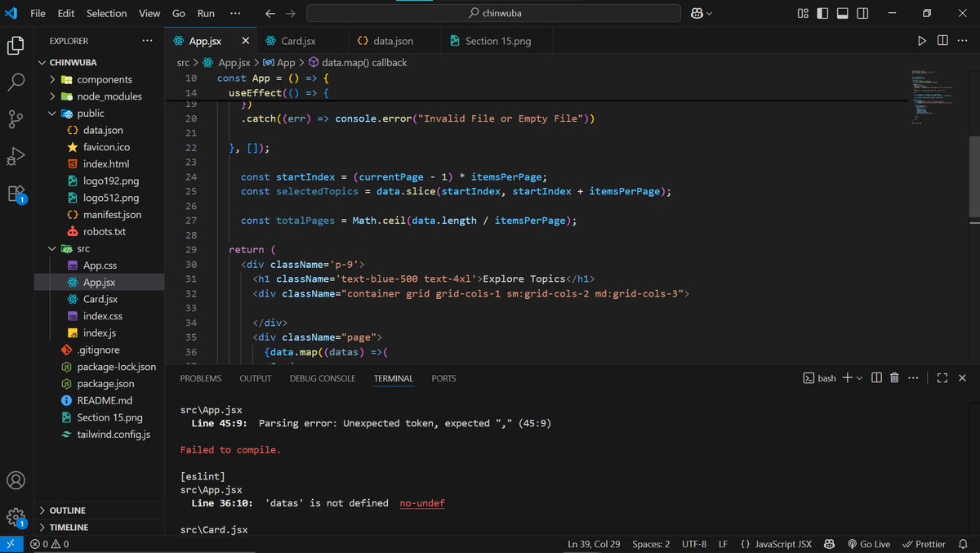Switch to the DEBUG CONSOLE tab
This screenshot has width=980, height=553.
pos(323,378)
